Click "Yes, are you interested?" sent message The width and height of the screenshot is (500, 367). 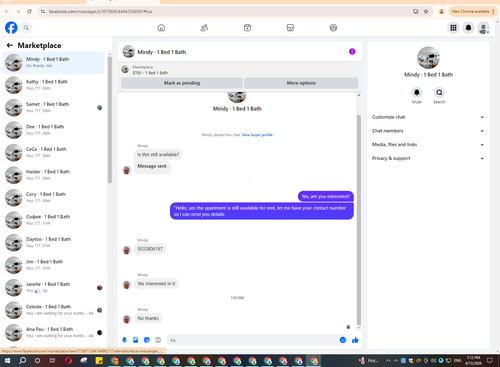pos(326,197)
